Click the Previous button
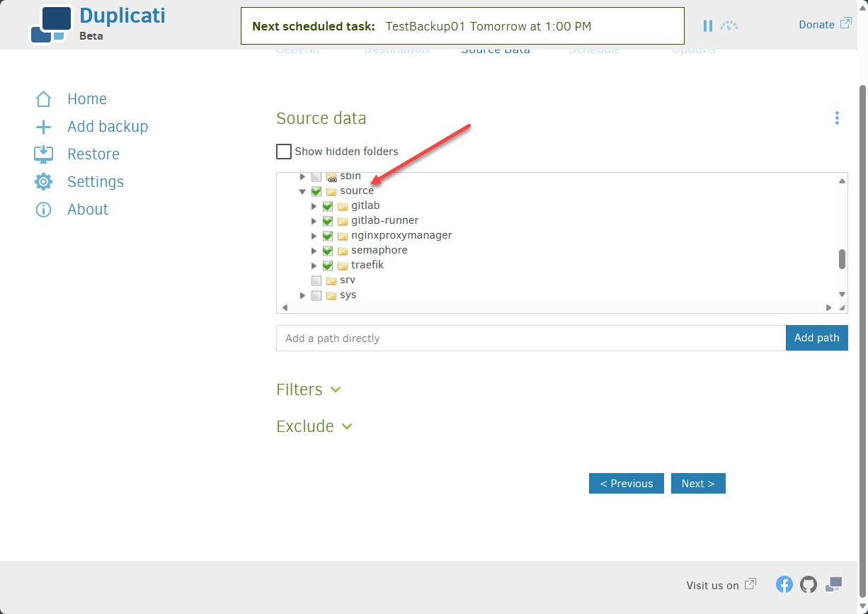Image resolution: width=868 pixels, height=614 pixels. coord(627,484)
